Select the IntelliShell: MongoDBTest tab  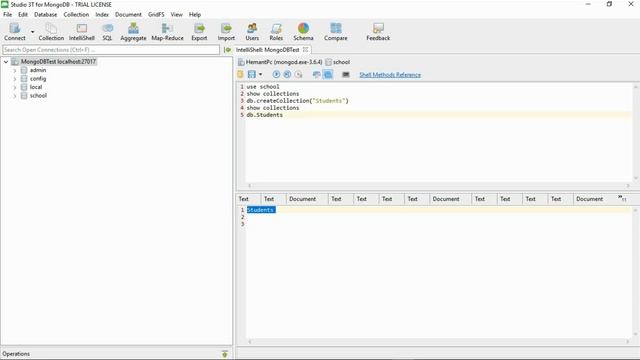click(268, 49)
